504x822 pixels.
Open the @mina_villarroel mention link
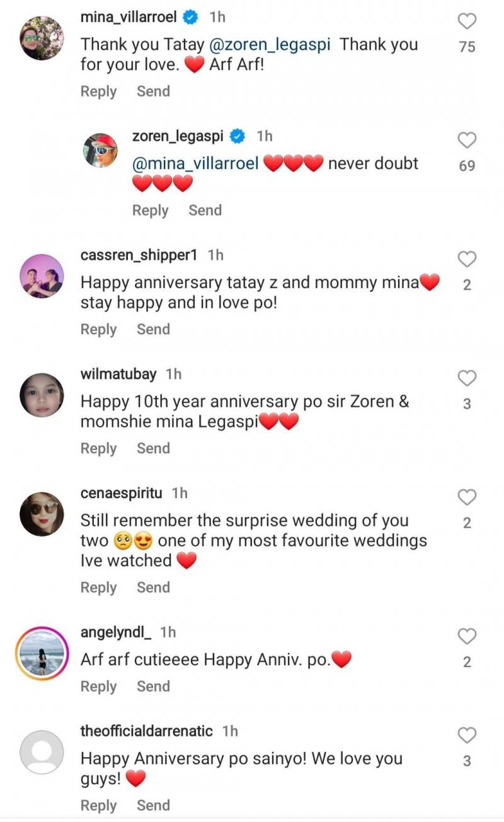click(x=195, y=163)
